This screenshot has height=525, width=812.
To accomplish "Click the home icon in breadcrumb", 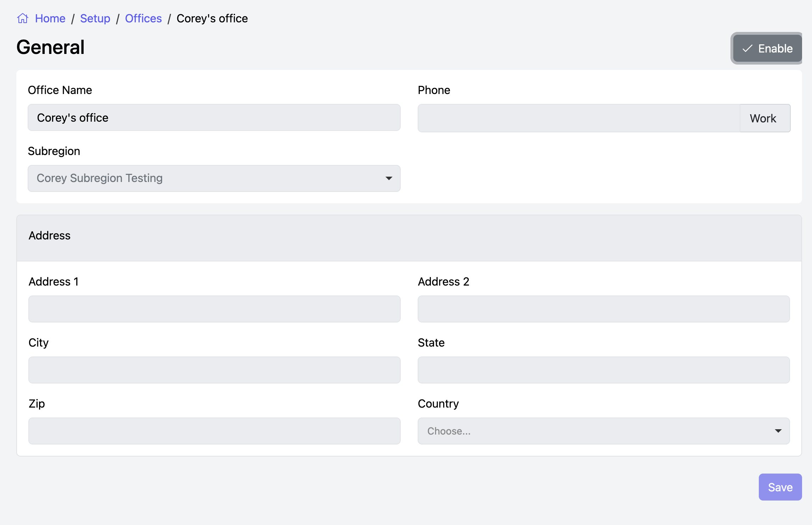I will 23,18.
